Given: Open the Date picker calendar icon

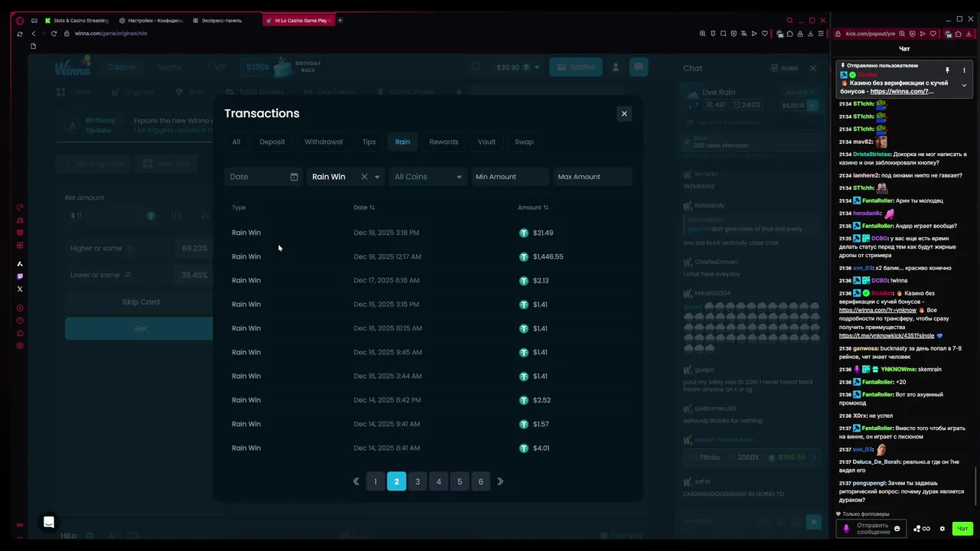Looking at the screenshot, I should tap(294, 177).
